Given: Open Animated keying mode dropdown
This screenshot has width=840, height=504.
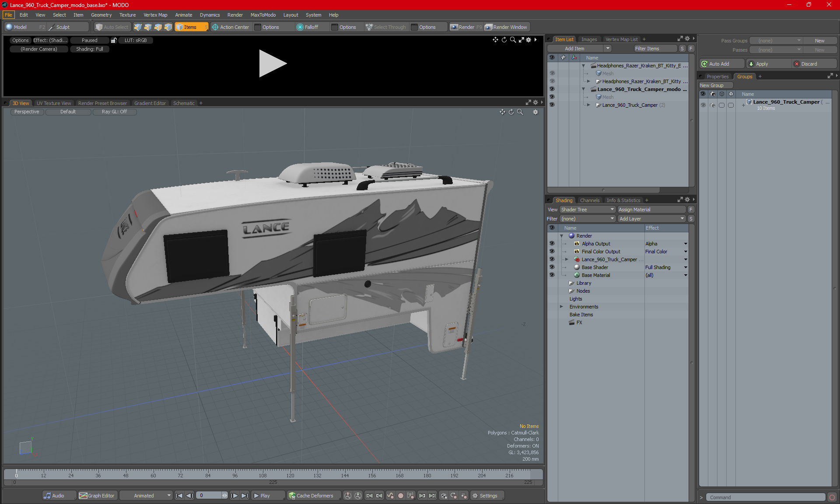Looking at the screenshot, I should 146,496.
